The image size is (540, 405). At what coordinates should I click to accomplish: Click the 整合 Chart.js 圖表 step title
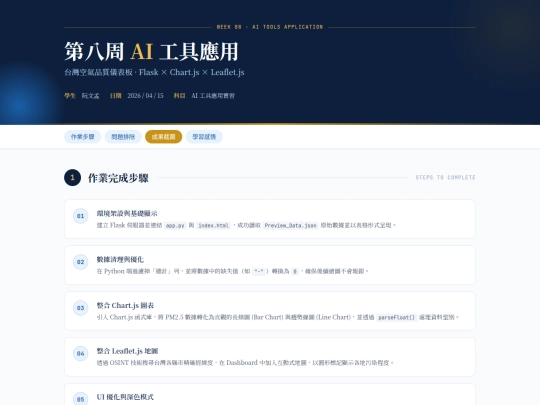(x=125, y=305)
